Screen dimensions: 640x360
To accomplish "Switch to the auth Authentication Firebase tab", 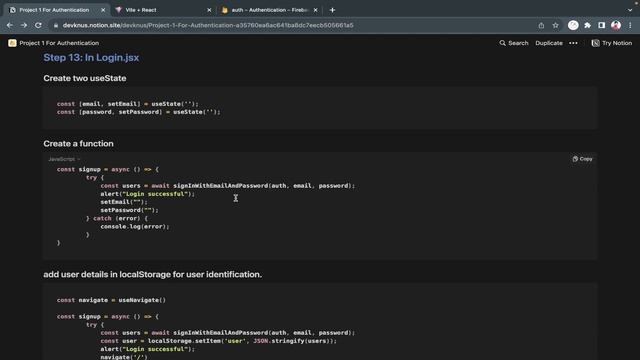I will (x=269, y=10).
